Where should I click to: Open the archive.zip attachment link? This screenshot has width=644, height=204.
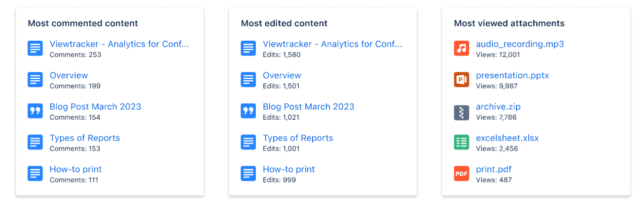pos(498,107)
